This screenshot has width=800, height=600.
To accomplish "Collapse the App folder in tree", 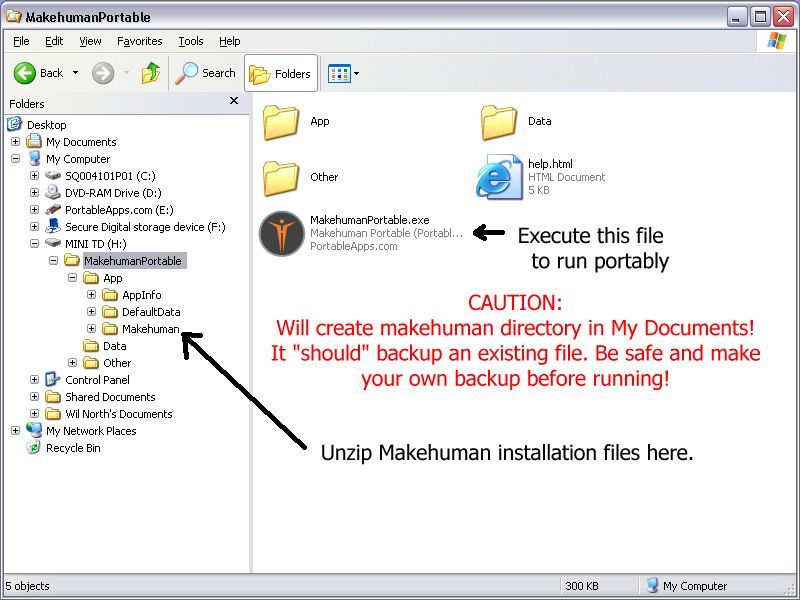I will pos(72,278).
